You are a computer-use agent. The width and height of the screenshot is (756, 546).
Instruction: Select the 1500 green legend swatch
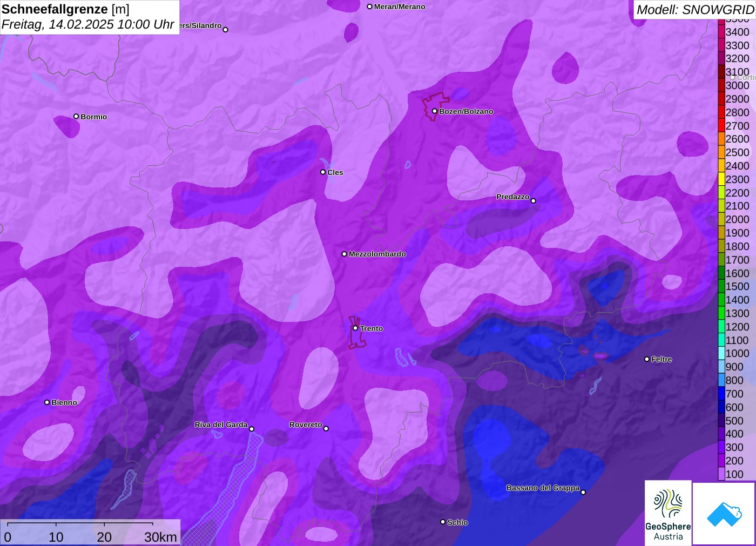point(721,286)
